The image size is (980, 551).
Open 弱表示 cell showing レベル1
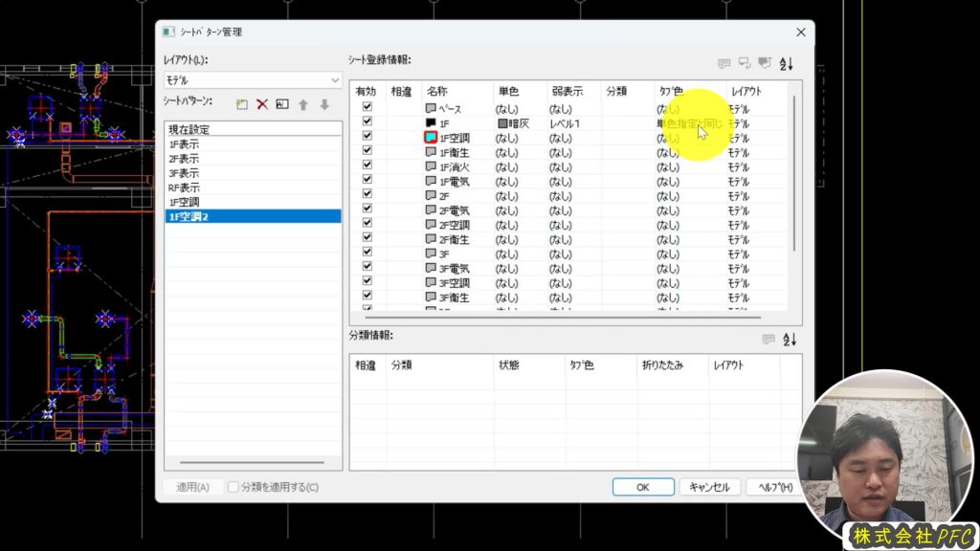coord(572,123)
